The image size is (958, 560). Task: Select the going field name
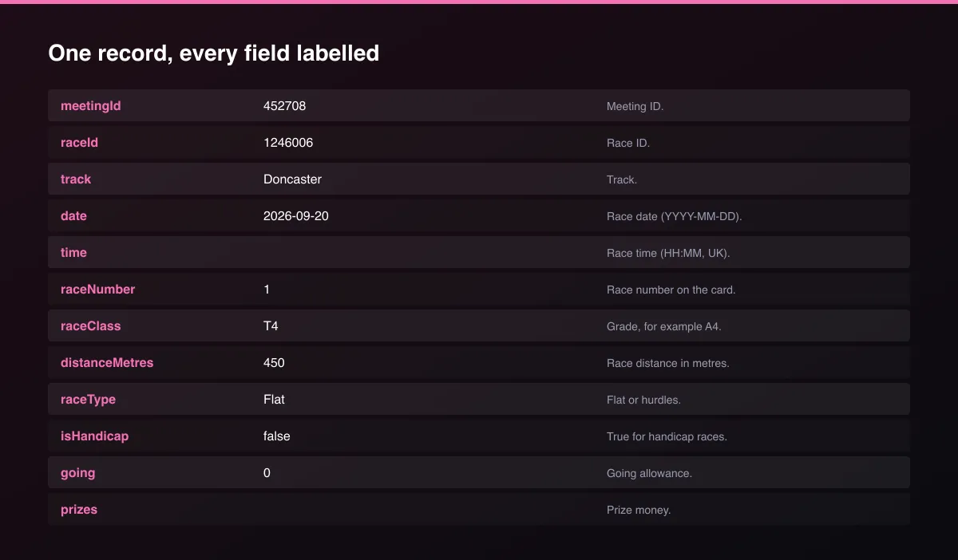[x=77, y=472]
